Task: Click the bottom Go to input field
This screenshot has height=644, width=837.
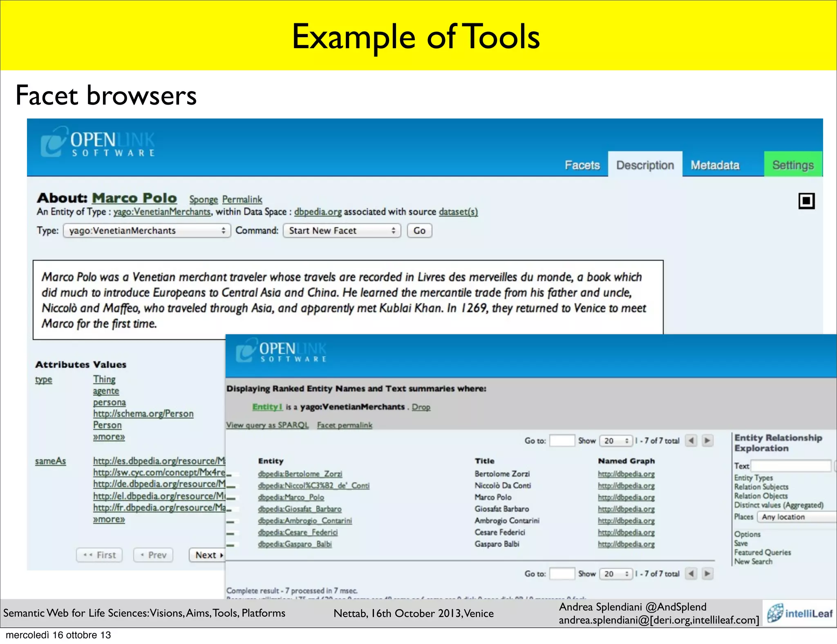Action: (x=562, y=574)
